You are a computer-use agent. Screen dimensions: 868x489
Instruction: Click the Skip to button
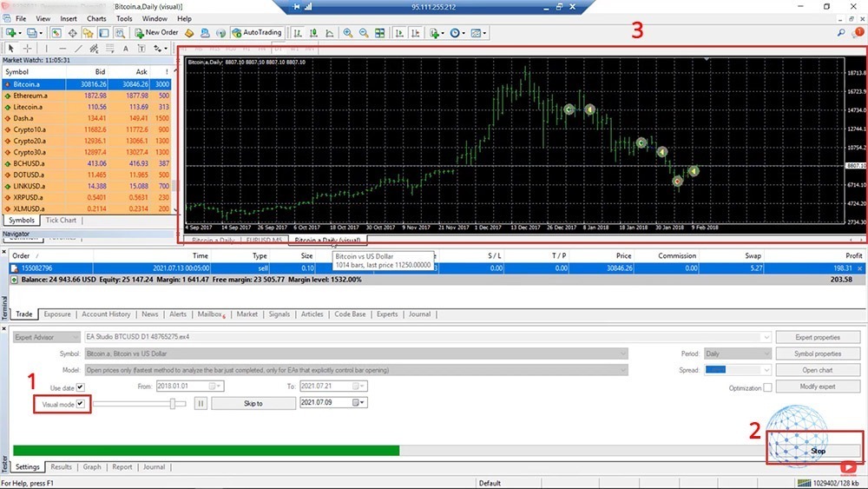click(253, 403)
